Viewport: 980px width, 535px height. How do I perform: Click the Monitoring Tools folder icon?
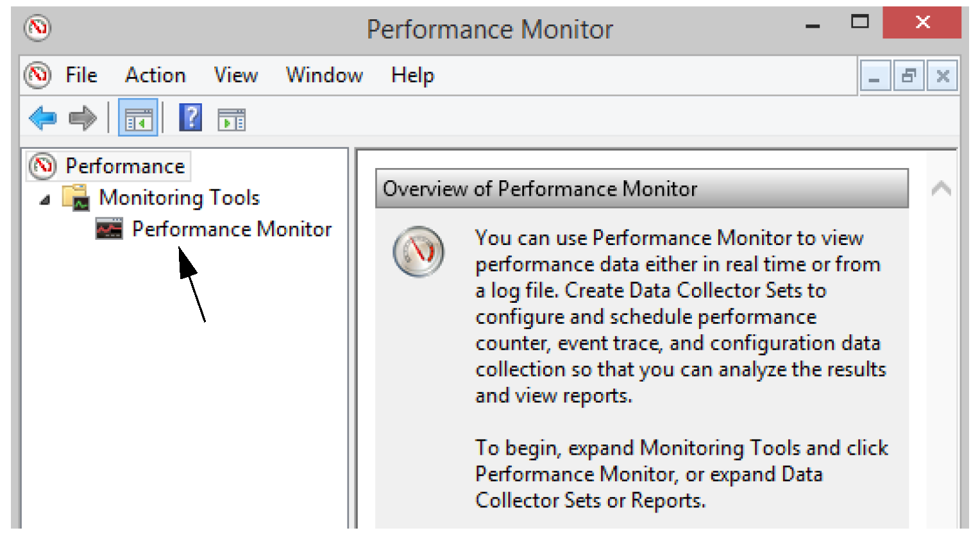pos(76,198)
